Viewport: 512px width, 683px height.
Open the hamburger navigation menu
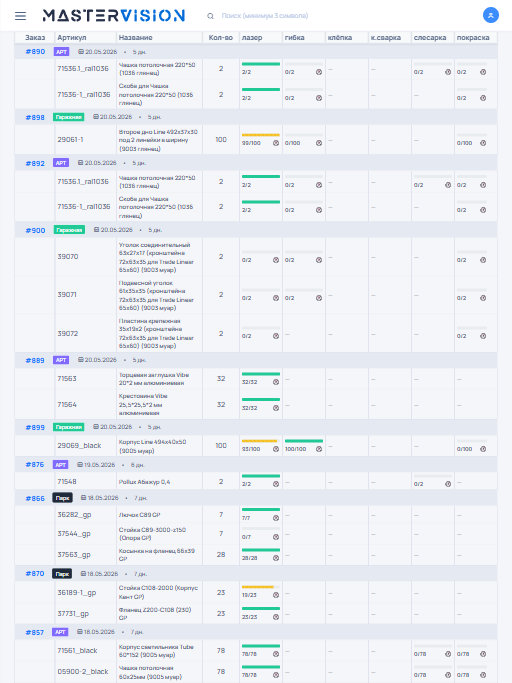coord(20,16)
